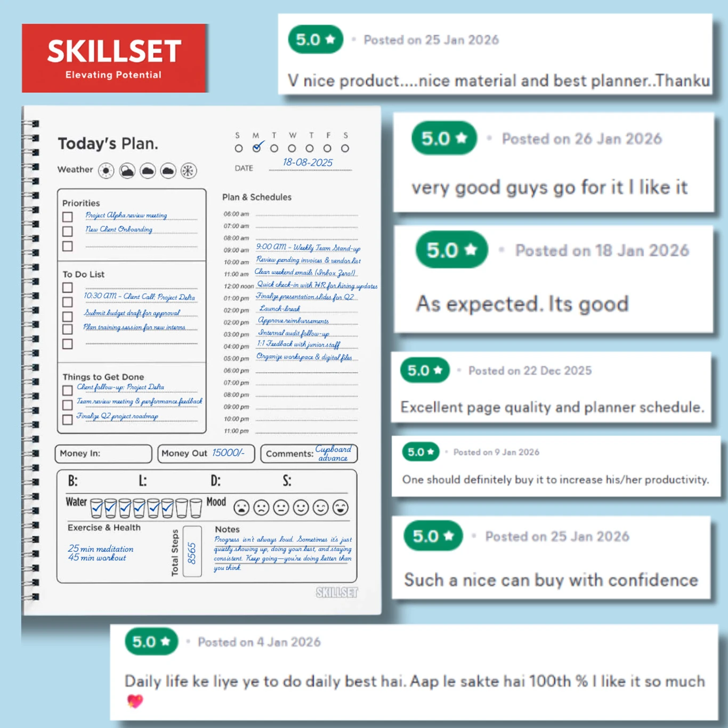Tick checkbox for New Client Onboarding
The width and height of the screenshot is (728, 728).
67,231
